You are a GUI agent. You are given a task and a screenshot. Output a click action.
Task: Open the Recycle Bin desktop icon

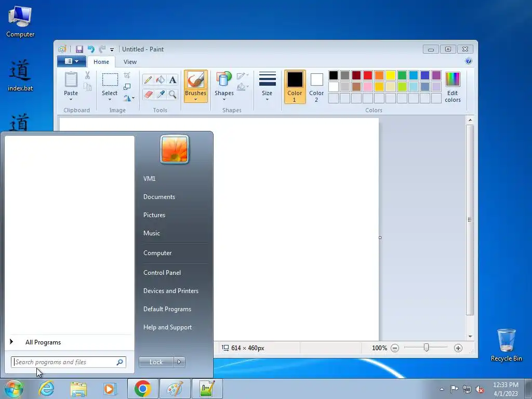[x=506, y=344]
